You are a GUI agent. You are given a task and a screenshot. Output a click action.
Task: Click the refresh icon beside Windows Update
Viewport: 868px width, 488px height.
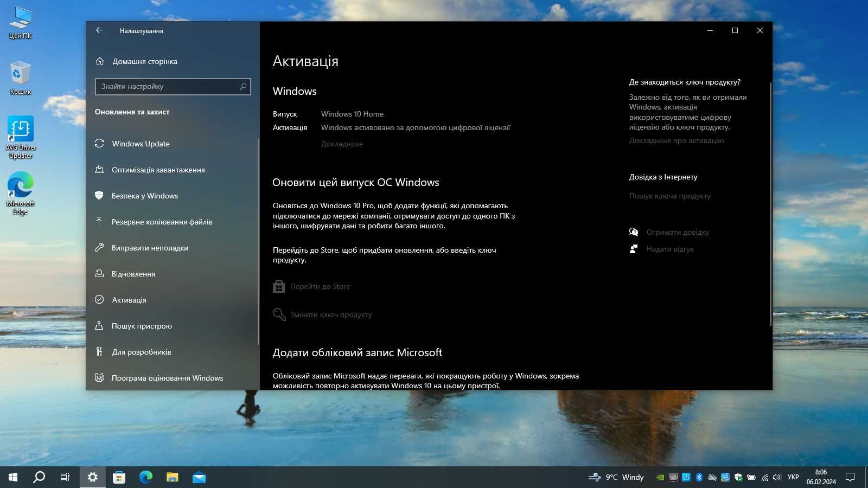point(99,144)
